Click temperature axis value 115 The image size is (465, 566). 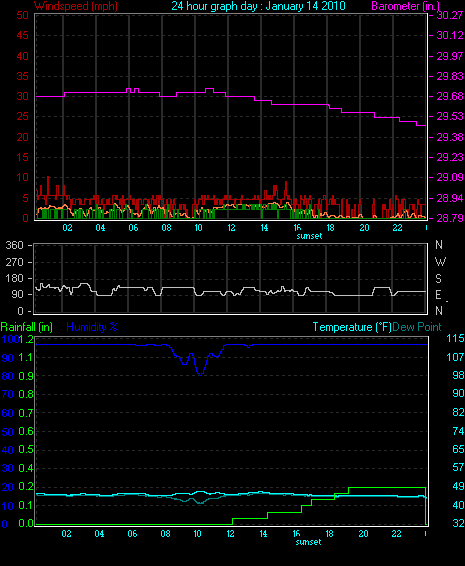[455, 339]
